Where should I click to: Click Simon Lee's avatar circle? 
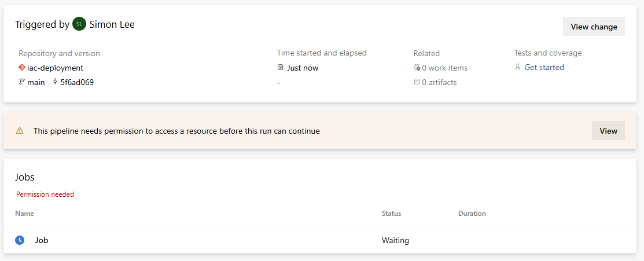point(79,24)
